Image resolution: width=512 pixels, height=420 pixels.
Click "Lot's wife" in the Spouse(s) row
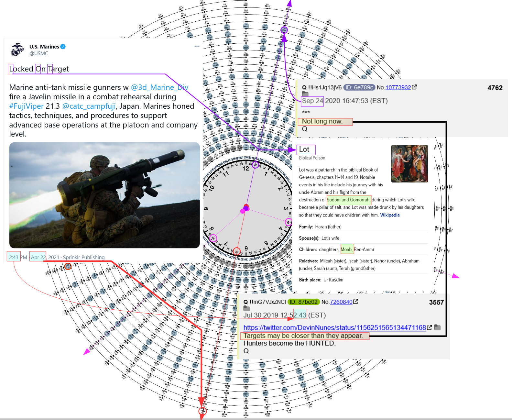click(331, 238)
